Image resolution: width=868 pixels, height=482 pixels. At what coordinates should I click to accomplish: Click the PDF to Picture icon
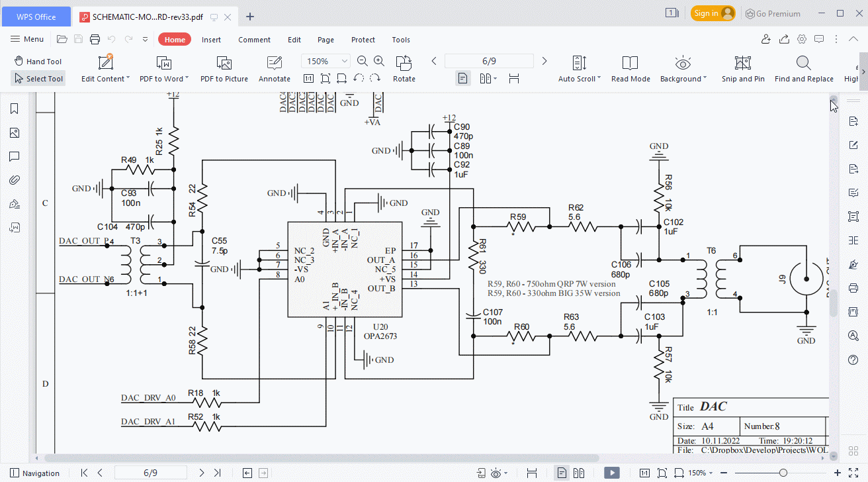point(224,70)
